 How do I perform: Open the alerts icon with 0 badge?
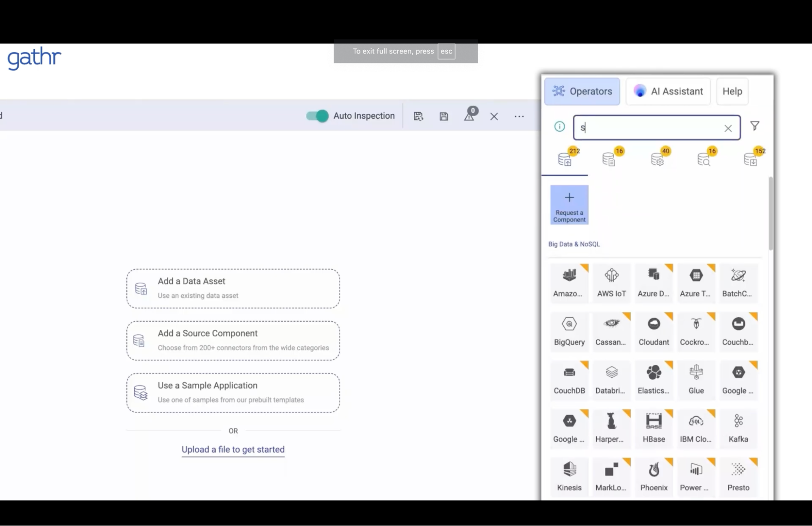[470, 115]
